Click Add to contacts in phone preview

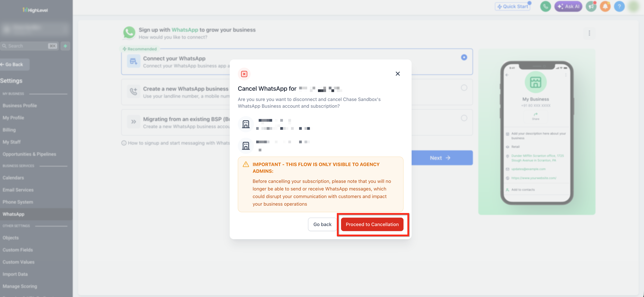click(523, 190)
